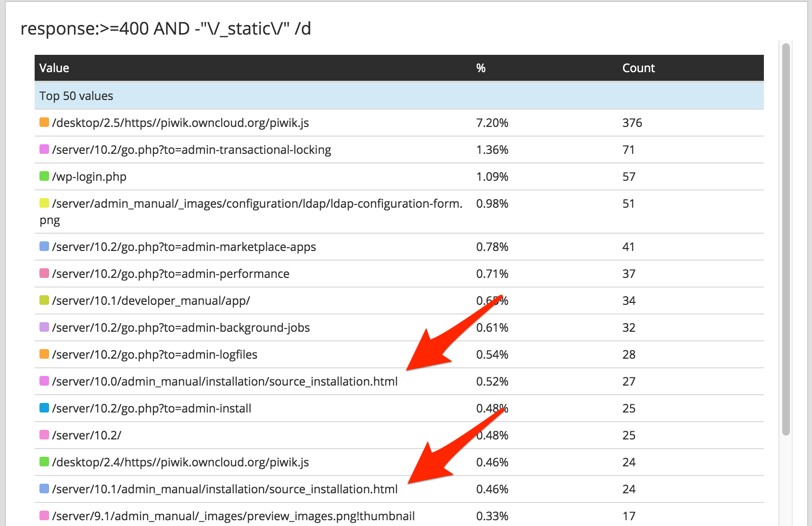Select /server/10.2/go.php?to=admin-background-jobs value
Viewport: 812px width, 526px height.
[x=181, y=327]
